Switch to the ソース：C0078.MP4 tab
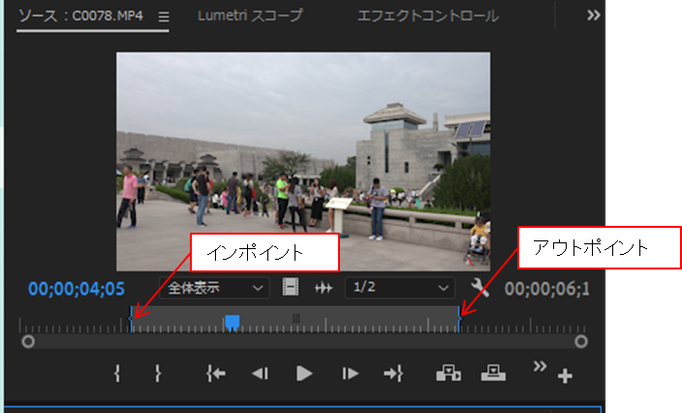 [x=81, y=16]
